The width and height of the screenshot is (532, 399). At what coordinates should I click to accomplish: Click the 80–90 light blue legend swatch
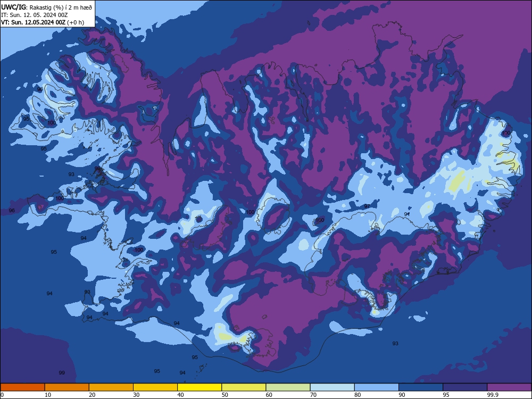pos(377,387)
